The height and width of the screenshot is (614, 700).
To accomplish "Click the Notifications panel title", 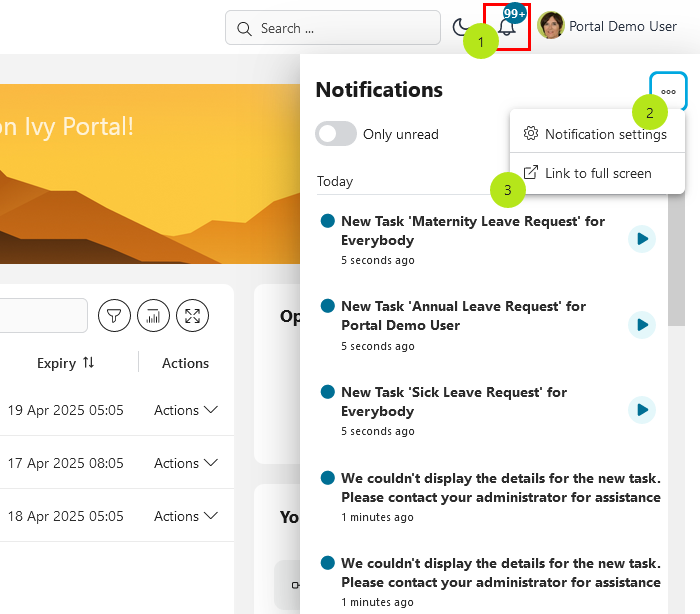I will point(379,90).
